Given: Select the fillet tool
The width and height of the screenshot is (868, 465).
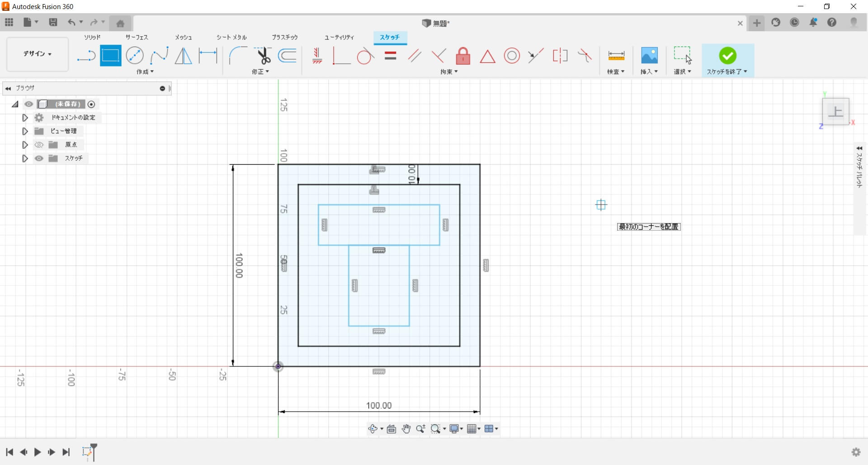Looking at the screenshot, I should (237, 56).
